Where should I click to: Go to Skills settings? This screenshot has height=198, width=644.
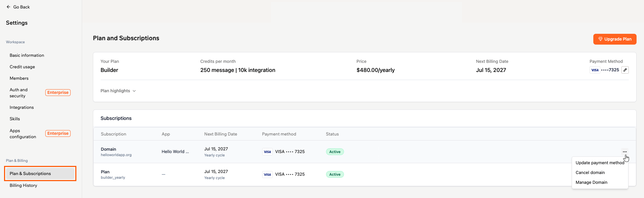tap(15, 119)
